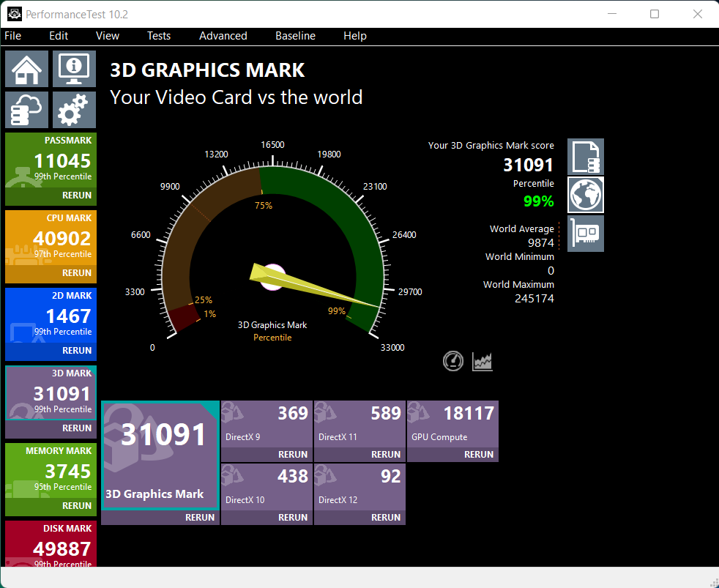Select the CPU Mark score tile
Screen dimensions: 719x588
(51, 239)
